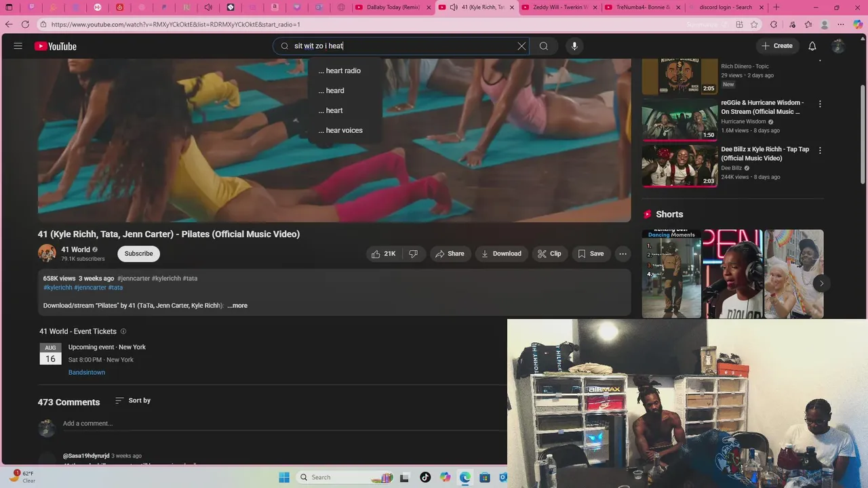Open Microsoft Store from taskbar
Screen dimensions: 868x488
point(484,477)
